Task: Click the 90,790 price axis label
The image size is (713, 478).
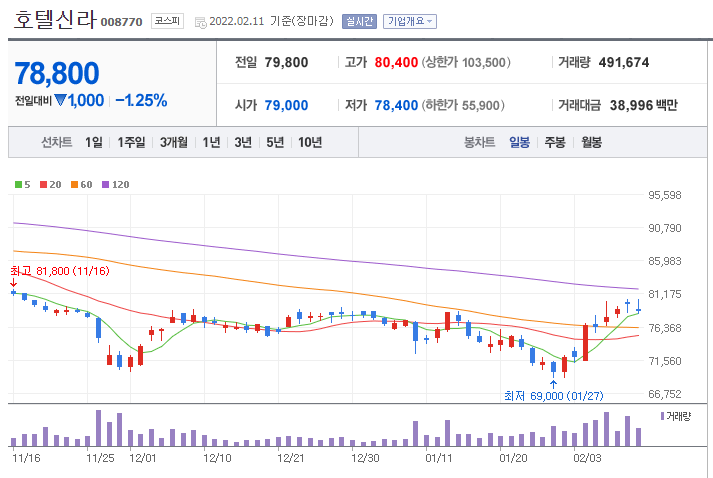Action: (x=665, y=228)
